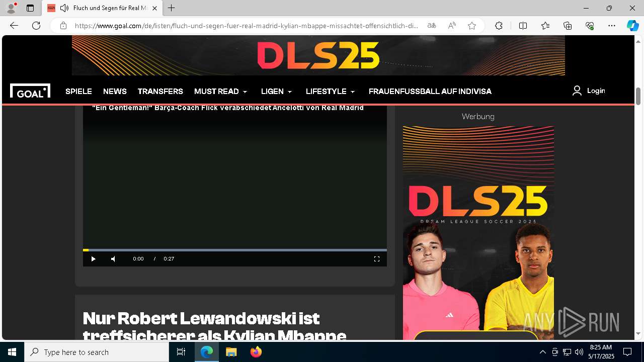Open Task View on taskbar
This screenshot has width=644, height=362.
coord(181,352)
